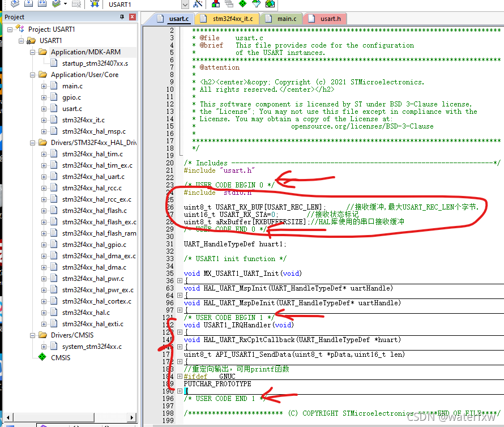This screenshot has height=427, width=504.
Task: Click the Manage Project Items icon
Action: (216, 4)
